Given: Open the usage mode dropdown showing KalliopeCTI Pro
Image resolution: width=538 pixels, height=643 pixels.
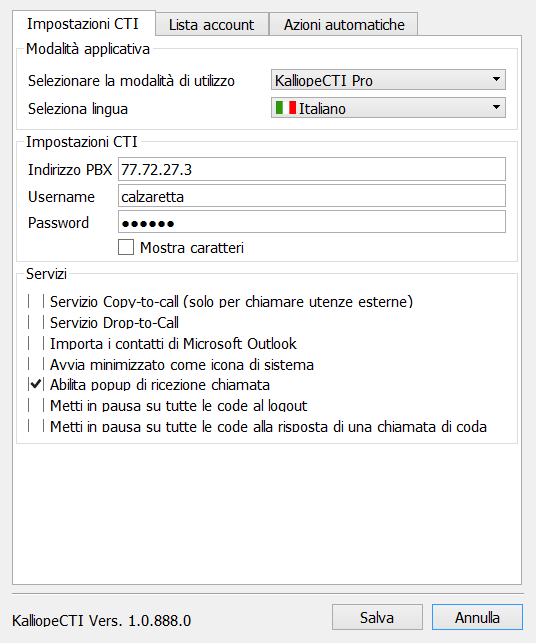Looking at the screenshot, I should pyautogui.click(x=388, y=80).
